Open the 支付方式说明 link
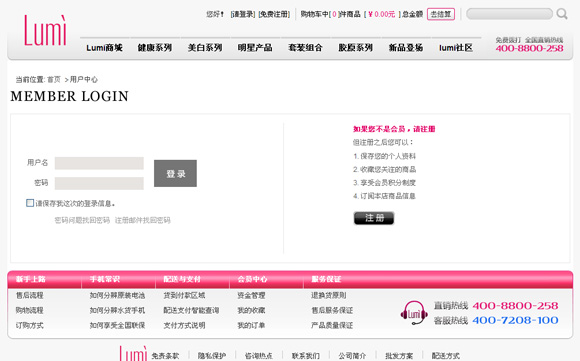Screen dimensions: 580x361 (x=184, y=325)
